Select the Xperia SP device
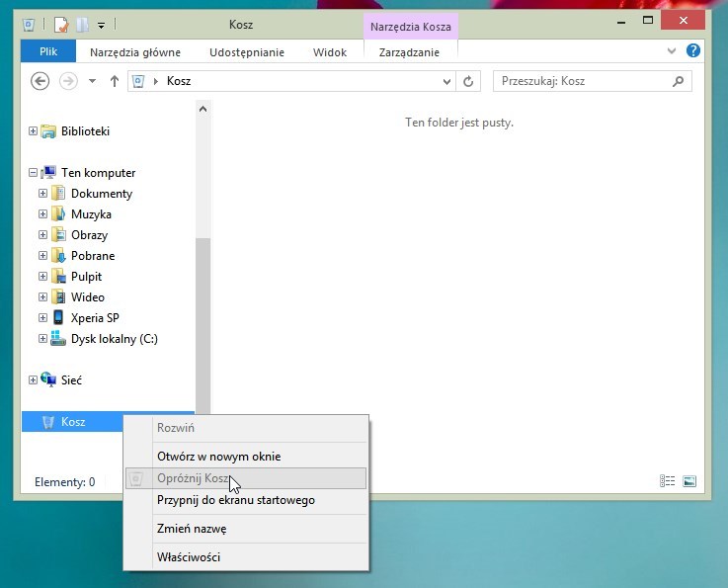Screen dimensions: 728x588 coord(95,317)
